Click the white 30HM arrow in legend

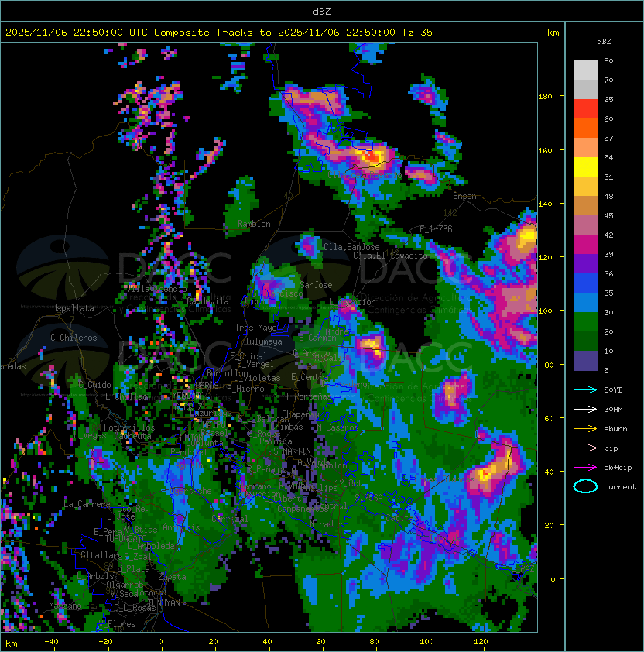pos(585,410)
